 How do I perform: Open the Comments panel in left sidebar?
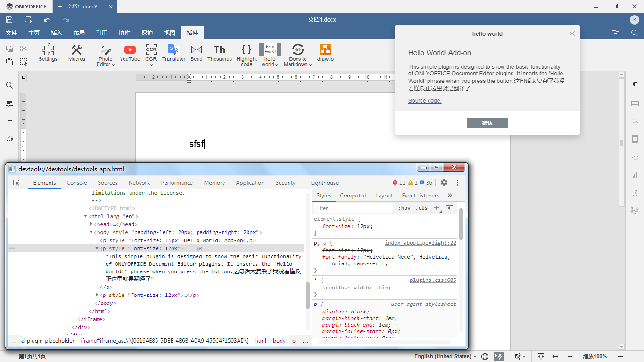(9, 103)
